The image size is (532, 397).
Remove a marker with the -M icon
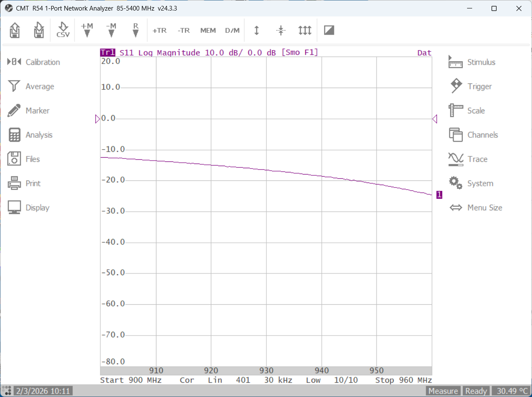pos(111,30)
